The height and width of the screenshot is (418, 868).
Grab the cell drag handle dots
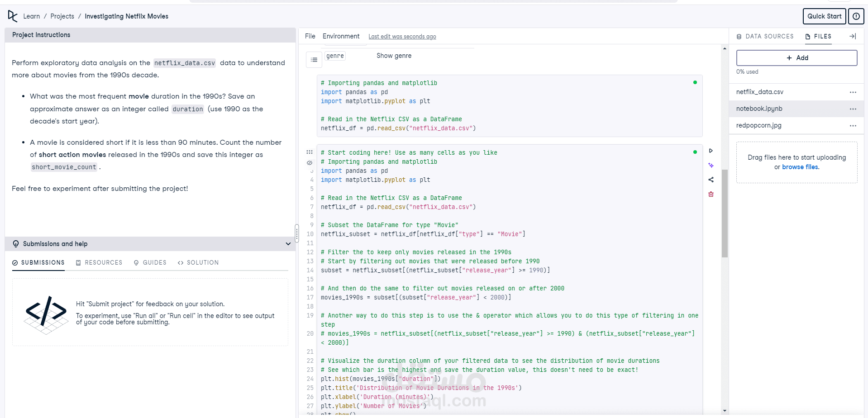(310, 152)
